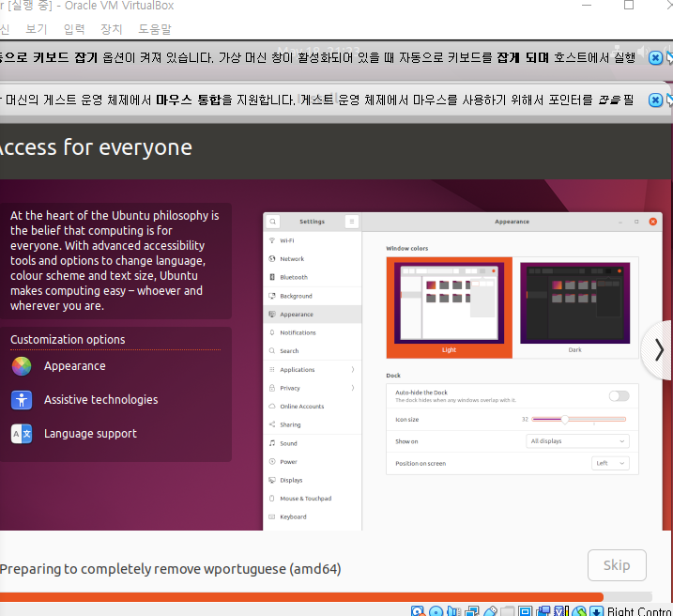This screenshot has width=673, height=616.
Task: Dismiss the mouse integration notification
Action: pos(655,100)
